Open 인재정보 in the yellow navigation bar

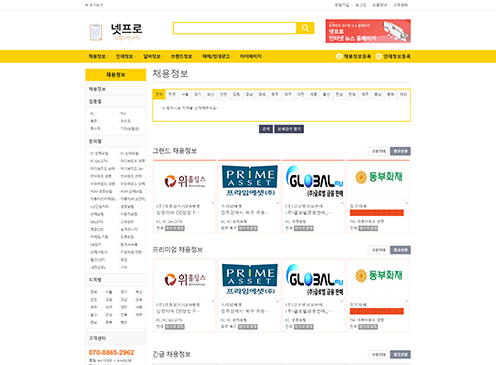tap(125, 57)
